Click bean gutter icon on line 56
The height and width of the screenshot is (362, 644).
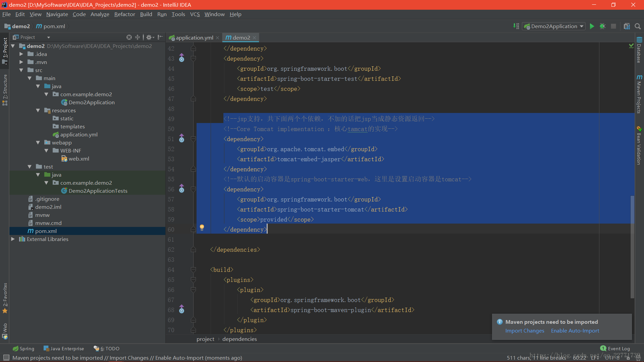point(181,189)
